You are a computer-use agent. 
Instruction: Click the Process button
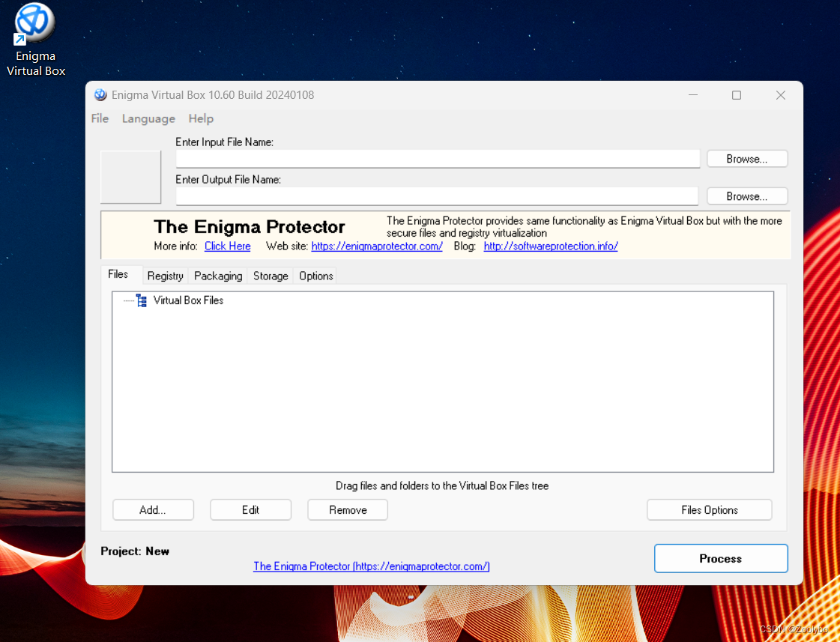click(x=721, y=558)
